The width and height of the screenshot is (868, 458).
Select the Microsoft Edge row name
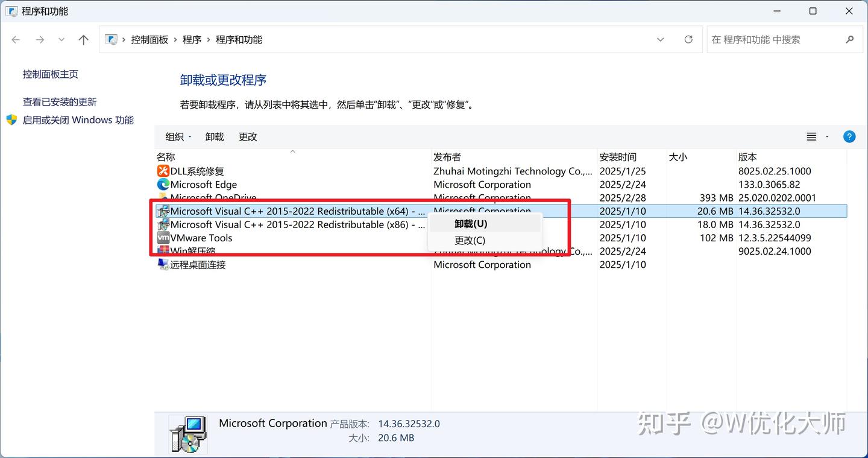tap(204, 185)
